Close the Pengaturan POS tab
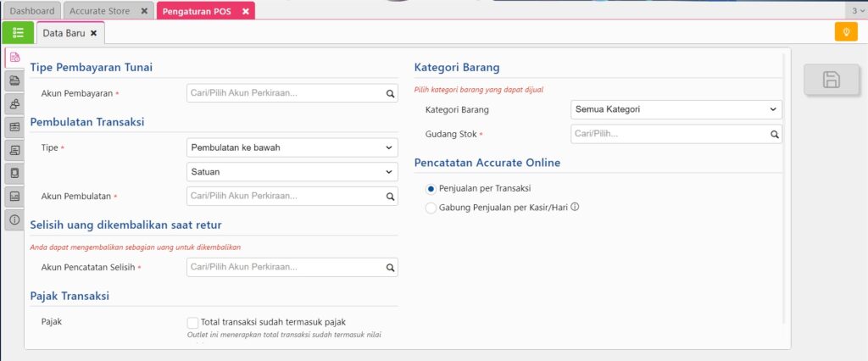 point(245,11)
